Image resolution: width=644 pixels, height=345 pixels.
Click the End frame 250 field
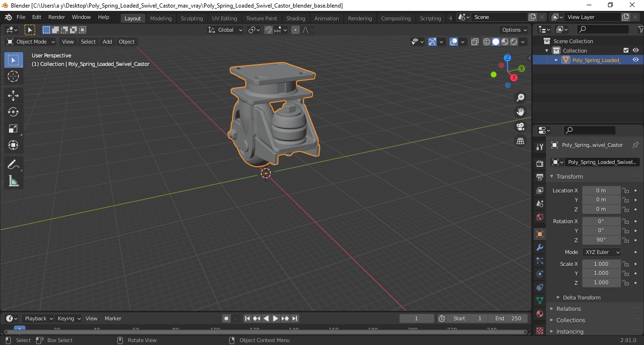pos(508,318)
